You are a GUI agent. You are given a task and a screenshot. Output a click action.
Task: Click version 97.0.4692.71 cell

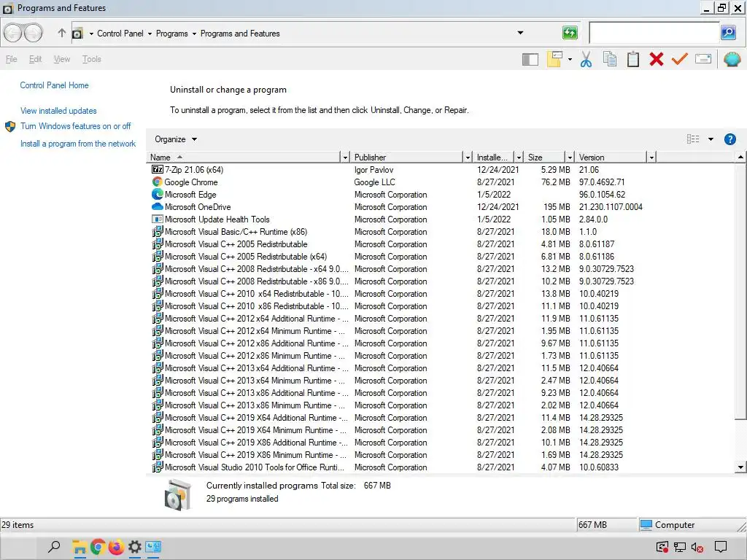coord(602,182)
